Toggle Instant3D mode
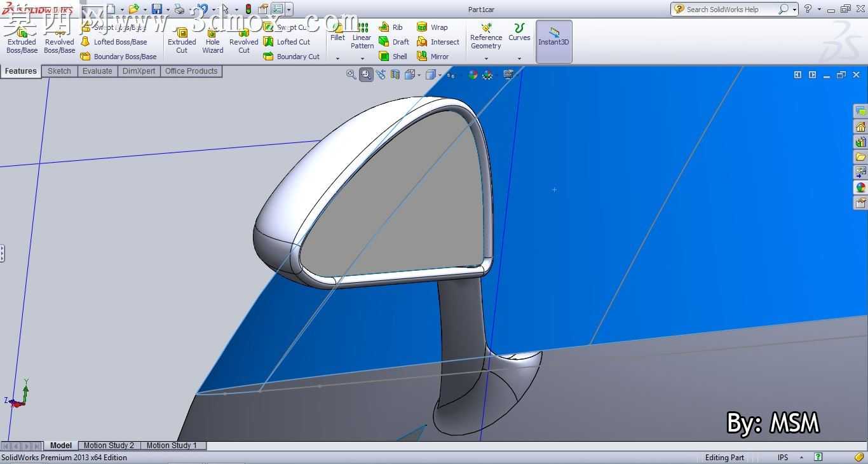 click(553, 41)
